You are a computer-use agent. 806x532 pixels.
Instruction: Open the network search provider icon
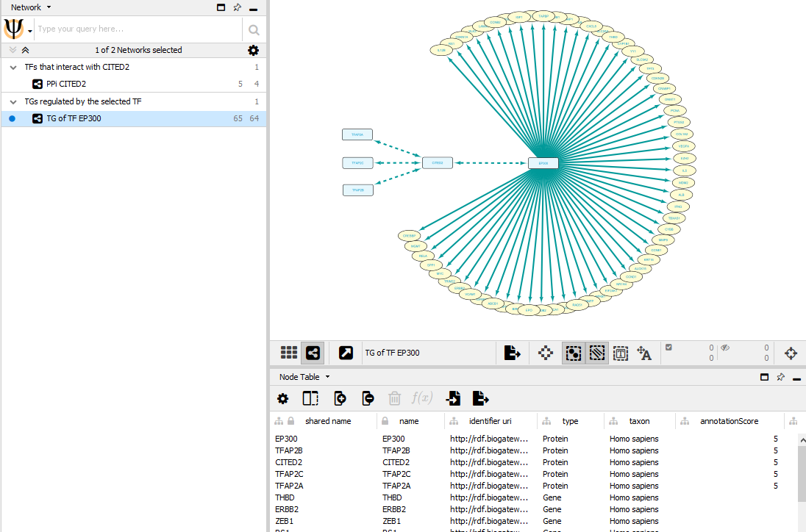[x=14, y=29]
